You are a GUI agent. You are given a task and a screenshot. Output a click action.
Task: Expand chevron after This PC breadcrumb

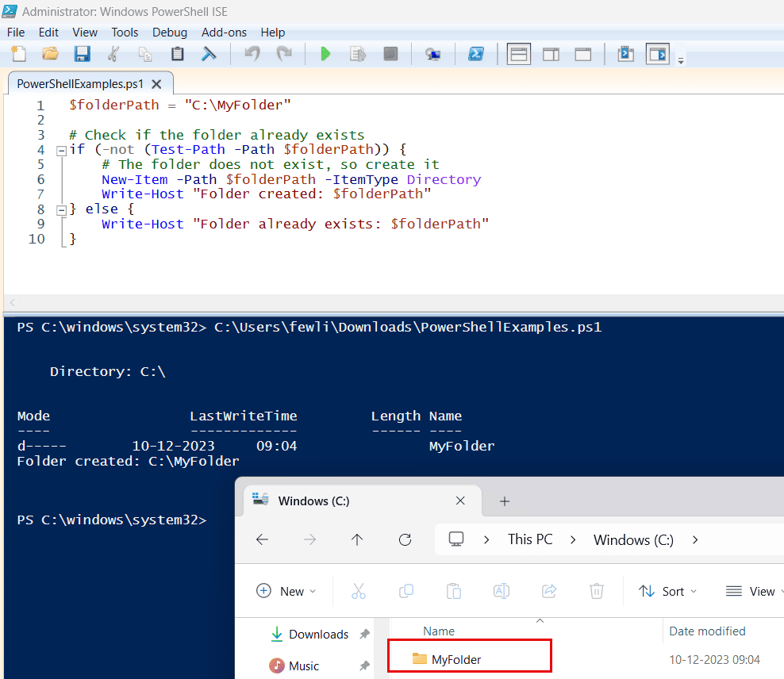coord(573,539)
